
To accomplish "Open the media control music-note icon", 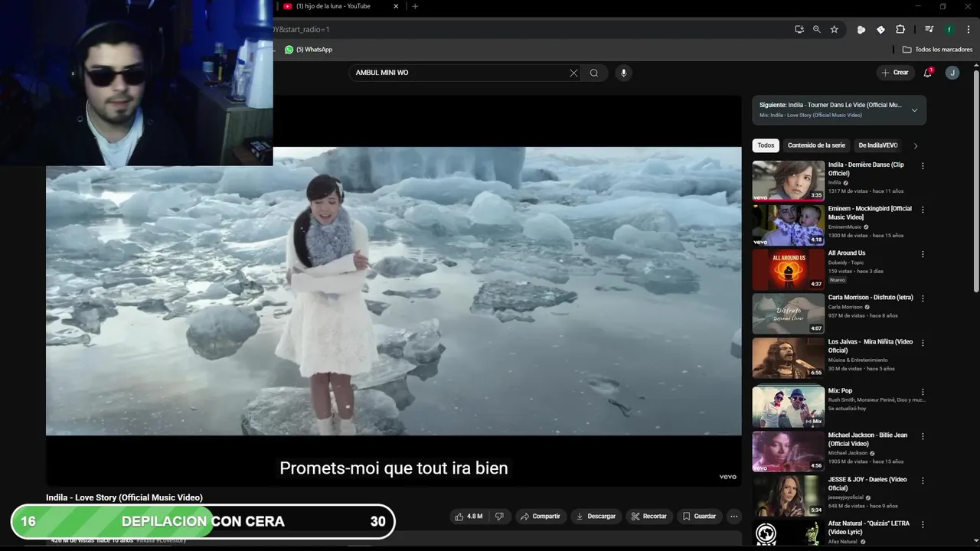I will [929, 29].
